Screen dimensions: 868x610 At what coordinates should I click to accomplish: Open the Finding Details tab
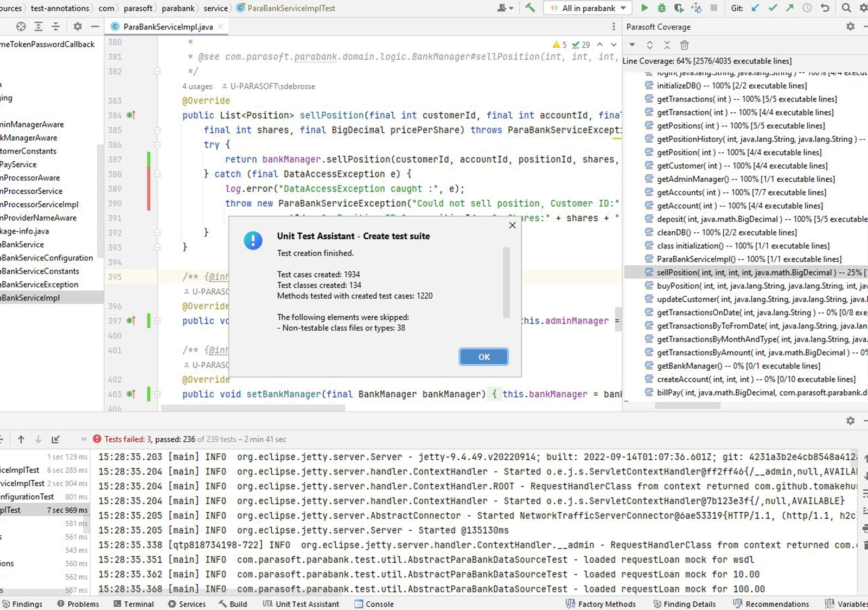[684, 603]
